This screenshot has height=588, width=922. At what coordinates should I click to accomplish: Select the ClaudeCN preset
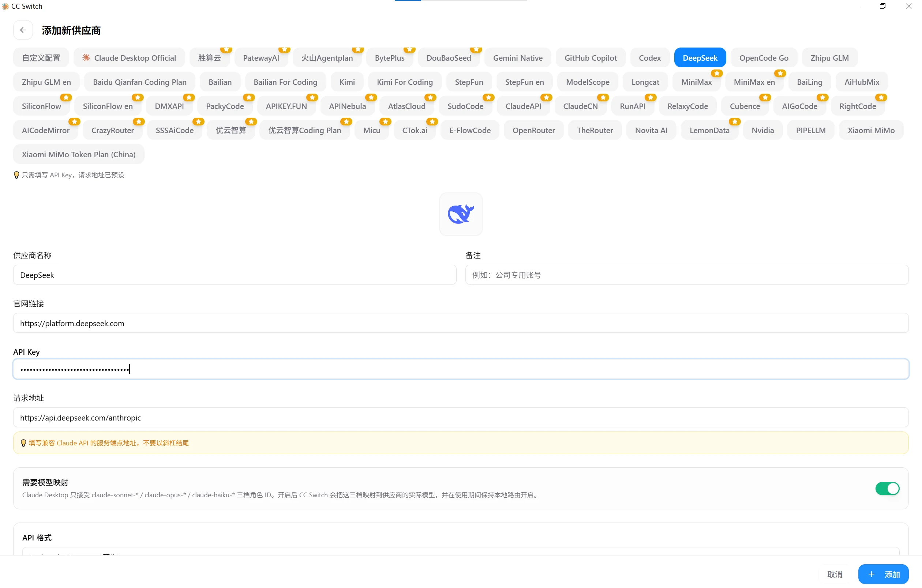[x=581, y=106]
